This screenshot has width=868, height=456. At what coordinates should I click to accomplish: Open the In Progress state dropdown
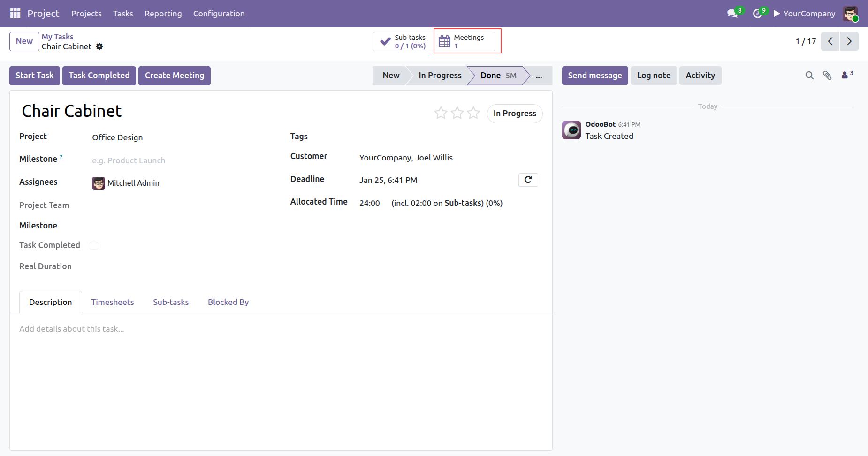[x=514, y=114]
